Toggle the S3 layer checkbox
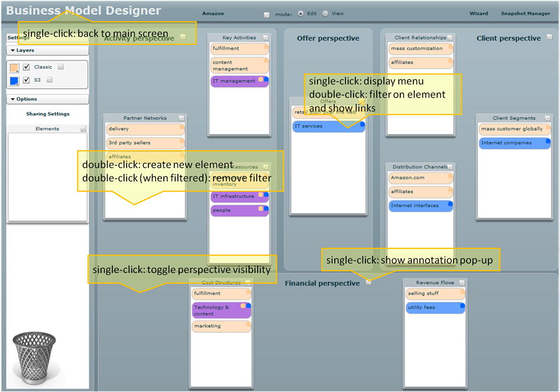Viewport: 560px width, 392px height. coord(26,80)
